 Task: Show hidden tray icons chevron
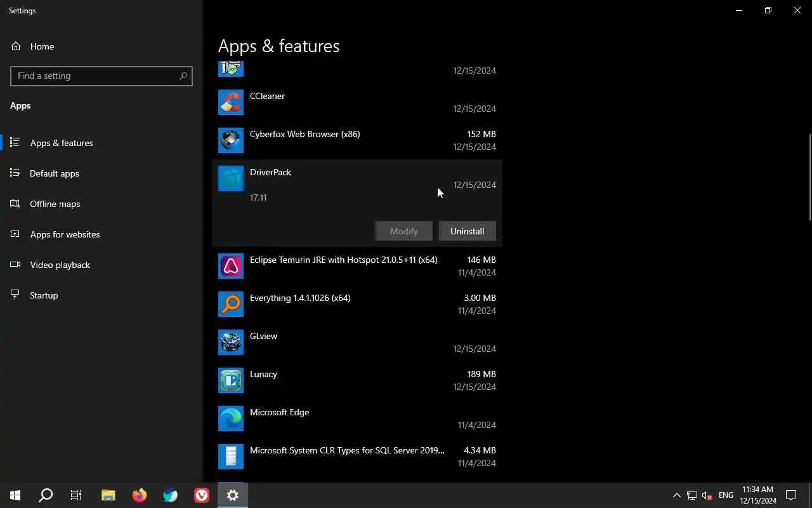click(x=676, y=495)
